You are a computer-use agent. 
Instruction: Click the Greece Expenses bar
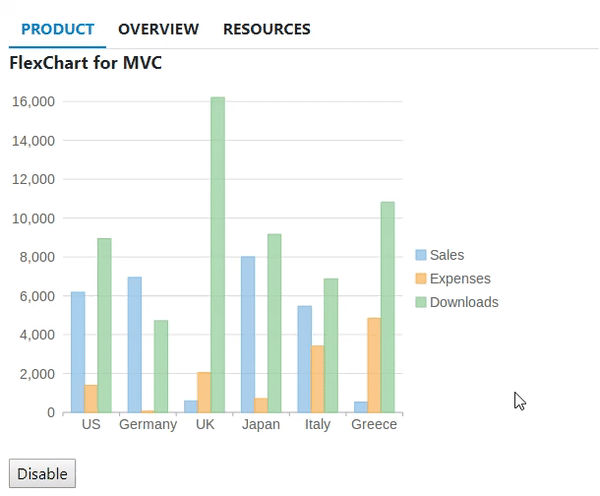pos(374,365)
